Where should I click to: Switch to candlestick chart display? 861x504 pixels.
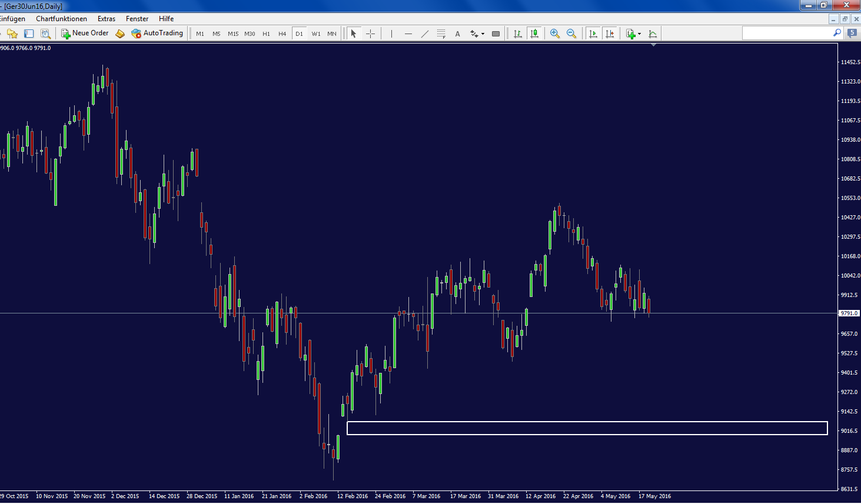coord(534,34)
